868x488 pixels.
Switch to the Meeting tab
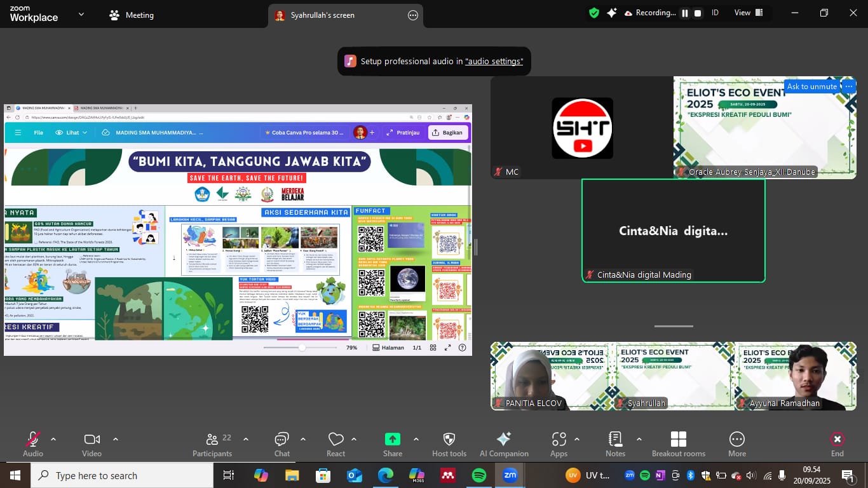132,15
